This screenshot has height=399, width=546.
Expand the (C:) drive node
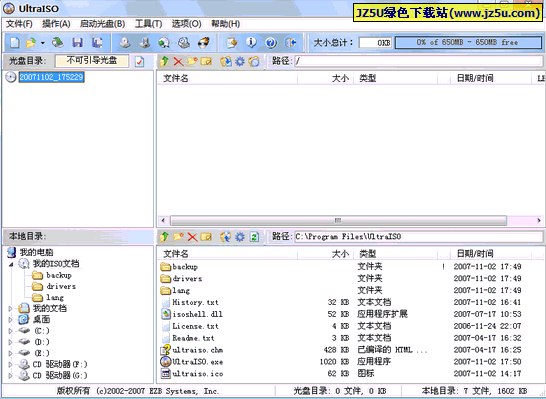pos(10,331)
